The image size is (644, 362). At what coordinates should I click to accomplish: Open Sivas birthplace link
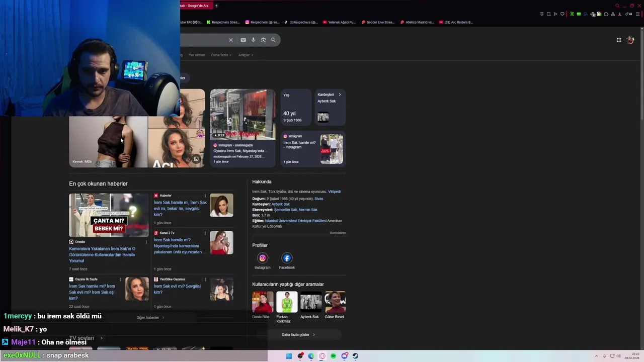pyautogui.click(x=318, y=199)
